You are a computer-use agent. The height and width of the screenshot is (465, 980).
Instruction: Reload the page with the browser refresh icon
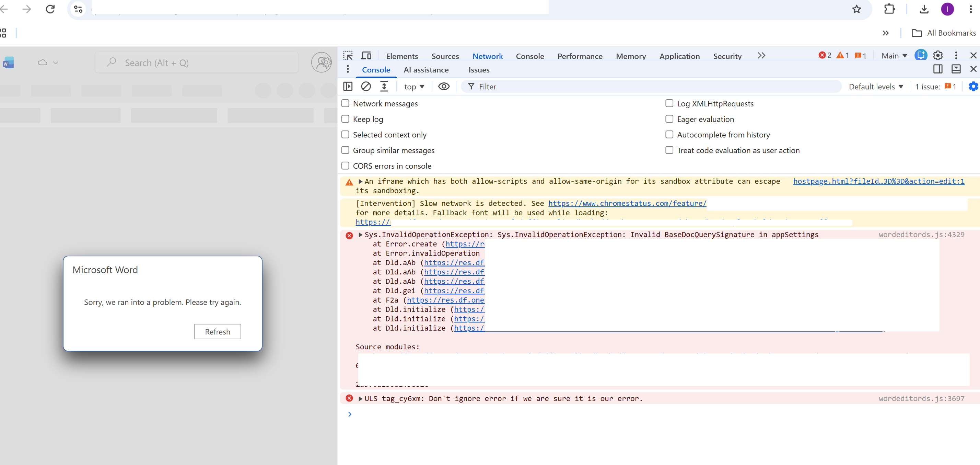click(50, 9)
